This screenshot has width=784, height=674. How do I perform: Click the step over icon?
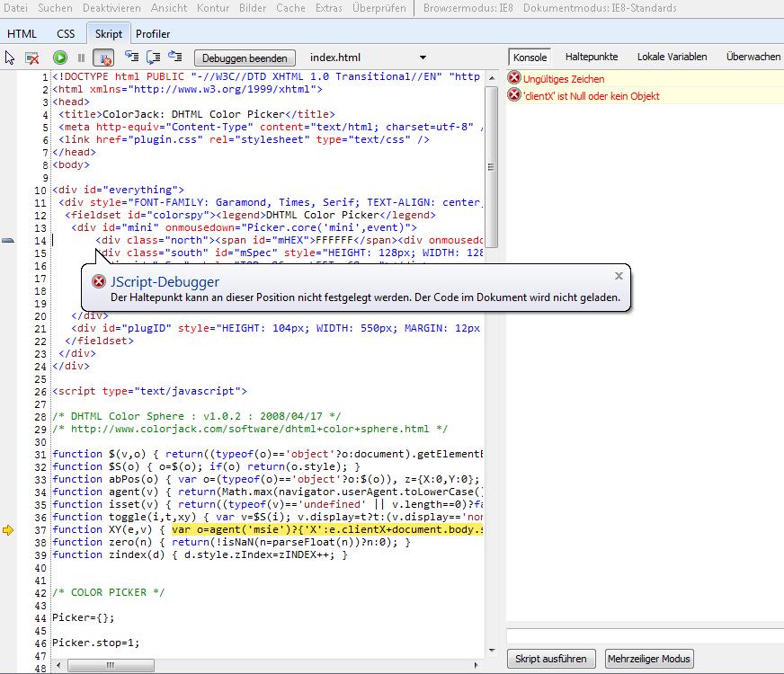[x=153, y=58]
